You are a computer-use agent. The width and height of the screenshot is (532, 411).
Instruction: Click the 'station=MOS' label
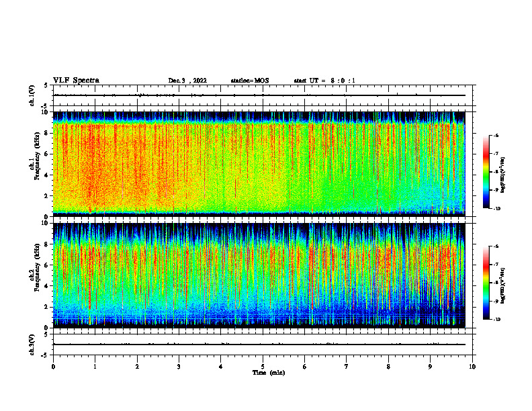[250, 81]
